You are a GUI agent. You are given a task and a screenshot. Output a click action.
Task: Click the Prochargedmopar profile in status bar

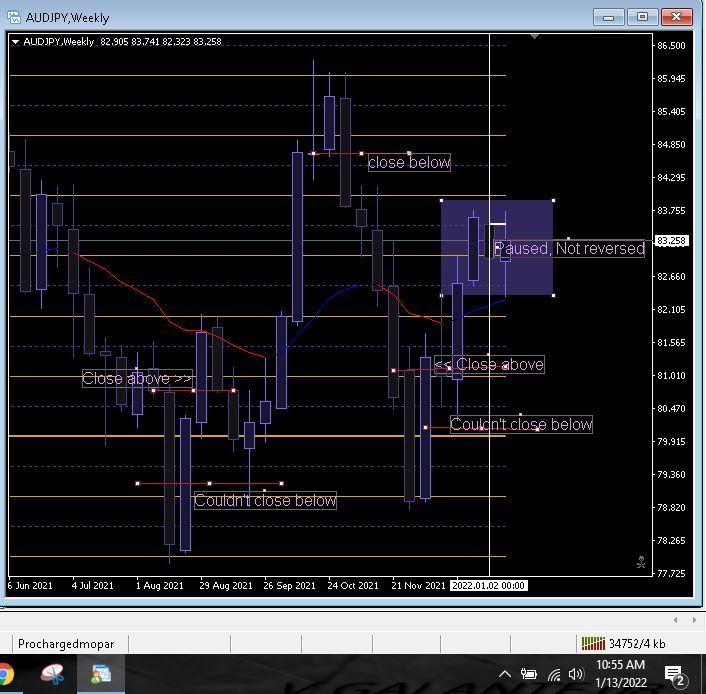click(x=66, y=644)
